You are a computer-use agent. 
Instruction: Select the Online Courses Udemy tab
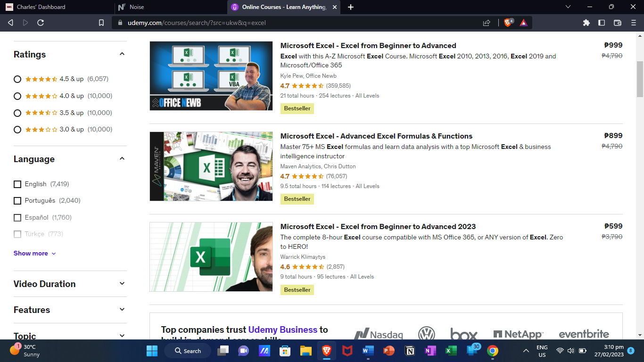284,7
